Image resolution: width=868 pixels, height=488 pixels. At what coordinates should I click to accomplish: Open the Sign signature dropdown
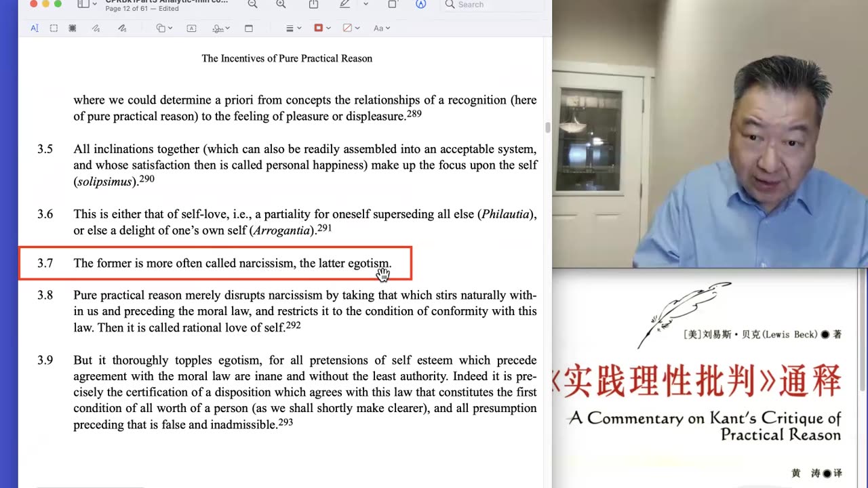tap(221, 28)
